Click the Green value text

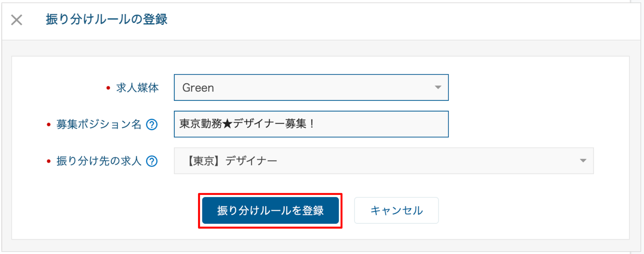click(198, 88)
